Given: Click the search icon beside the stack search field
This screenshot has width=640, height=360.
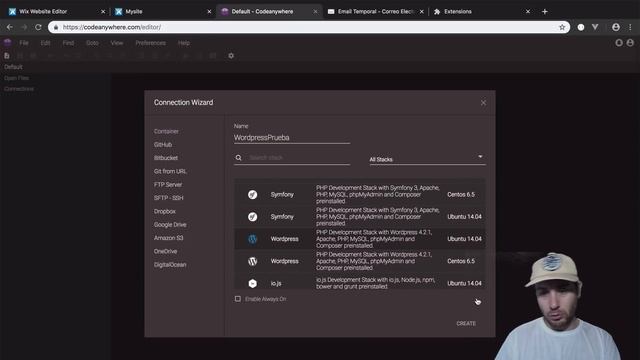Looking at the screenshot, I should click(238, 158).
